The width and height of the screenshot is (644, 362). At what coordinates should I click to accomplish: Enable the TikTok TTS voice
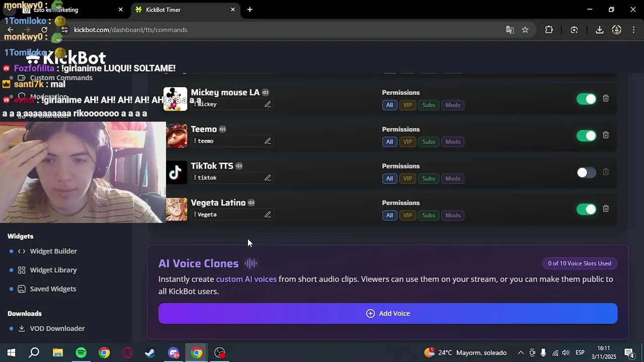[586, 172]
